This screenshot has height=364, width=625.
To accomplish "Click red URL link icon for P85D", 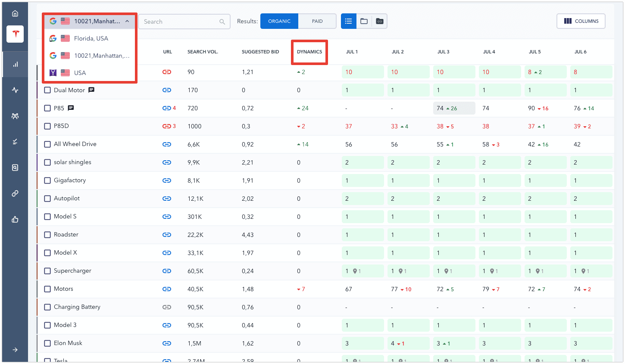I will click(x=167, y=126).
